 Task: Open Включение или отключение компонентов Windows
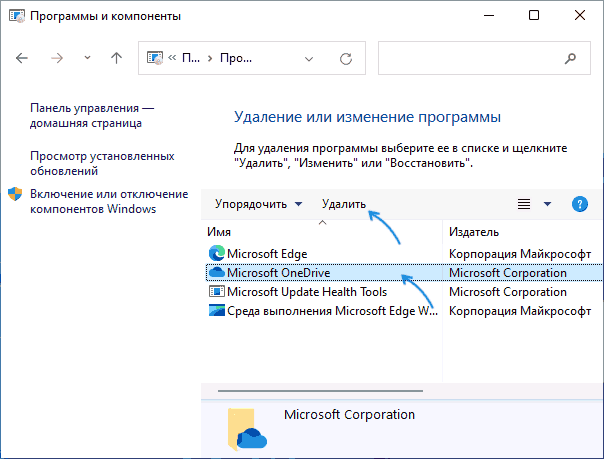pyautogui.click(x=109, y=201)
